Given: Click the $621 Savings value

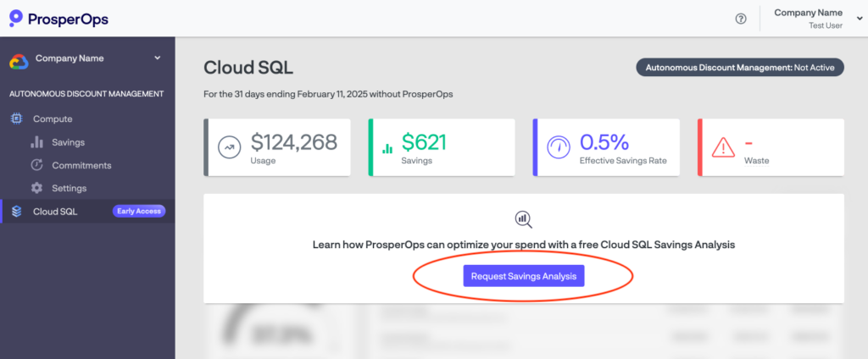Looking at the screenshot, I should [424, 143].
